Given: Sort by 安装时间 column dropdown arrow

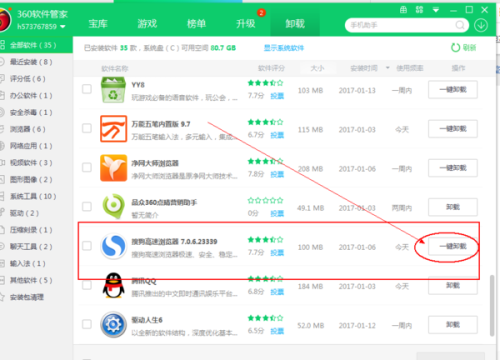Looking at the screenshot, I should point(387,68).
